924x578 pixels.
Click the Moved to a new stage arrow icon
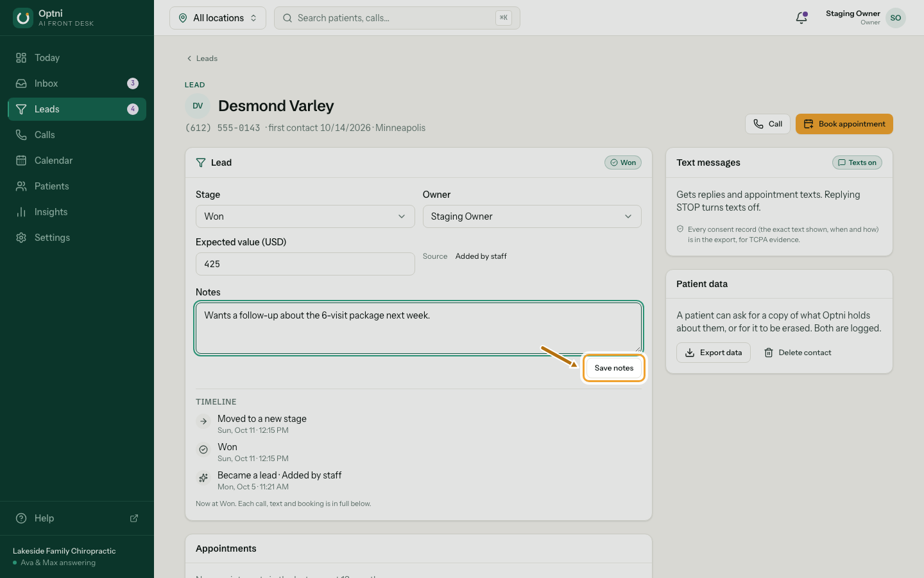point(203,421)
